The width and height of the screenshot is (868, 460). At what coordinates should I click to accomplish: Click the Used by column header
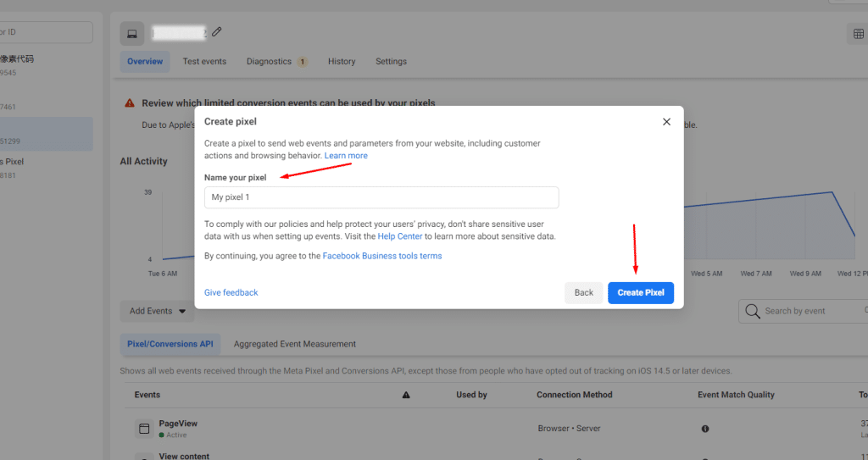pos(471,395)
